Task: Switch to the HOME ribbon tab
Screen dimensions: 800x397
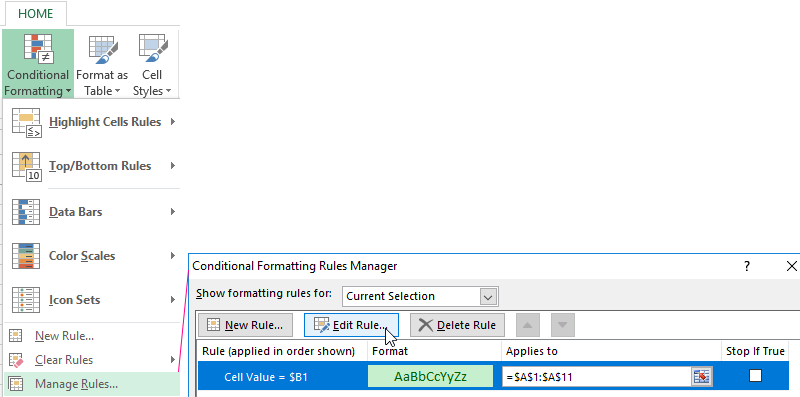Action: [36, 14]
